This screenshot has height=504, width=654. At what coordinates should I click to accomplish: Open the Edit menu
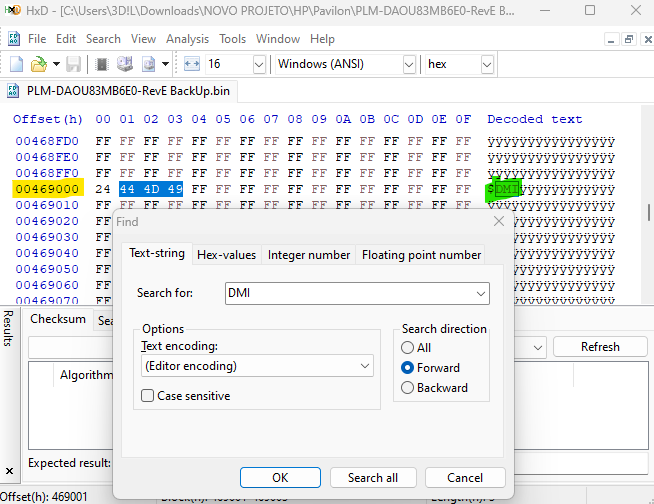66,39
